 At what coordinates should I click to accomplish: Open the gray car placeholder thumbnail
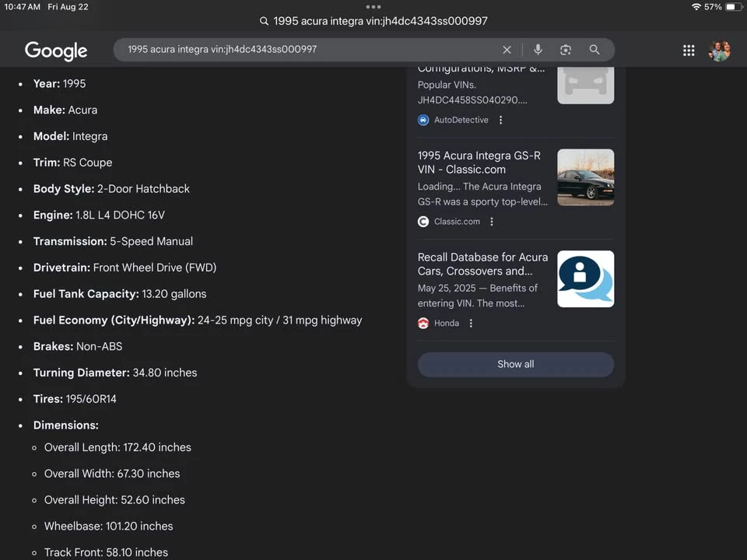[585, 86]
